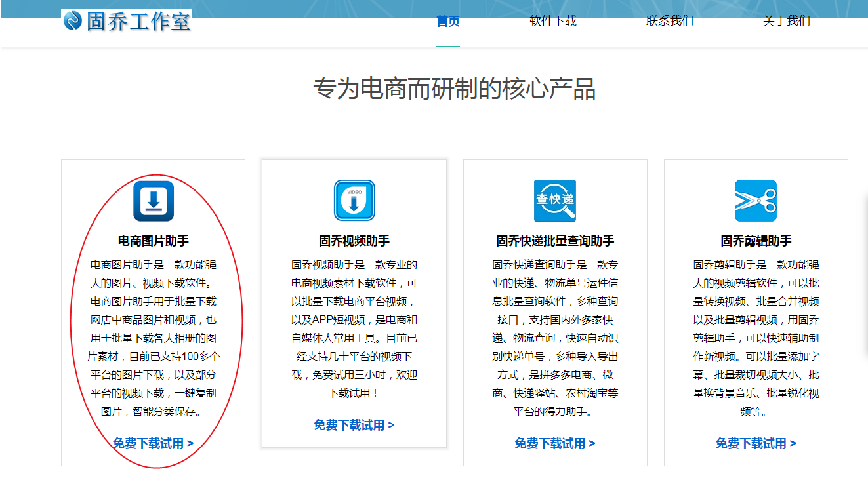Select the 固乔视频助手 product title

[354, 241]
